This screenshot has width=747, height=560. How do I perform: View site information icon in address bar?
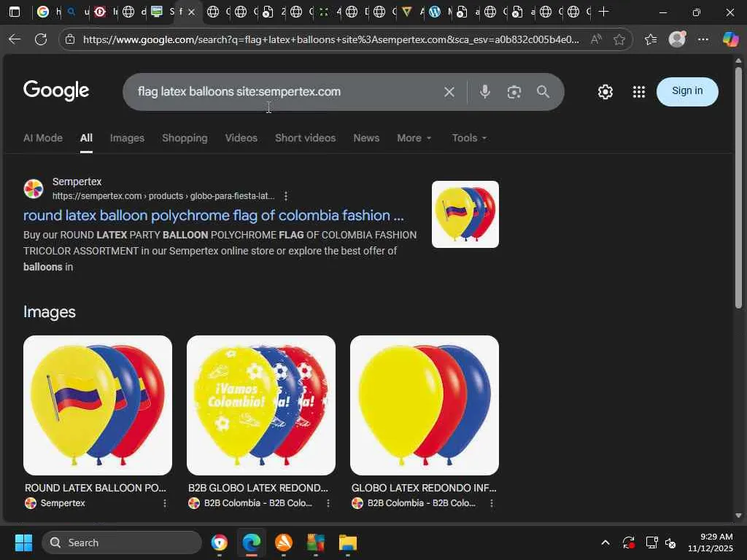(x=70, y=39)
